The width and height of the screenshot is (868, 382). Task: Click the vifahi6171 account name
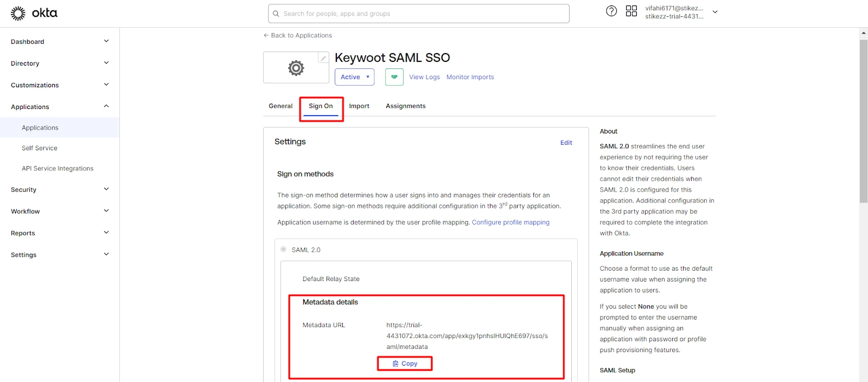coord(674,8)
